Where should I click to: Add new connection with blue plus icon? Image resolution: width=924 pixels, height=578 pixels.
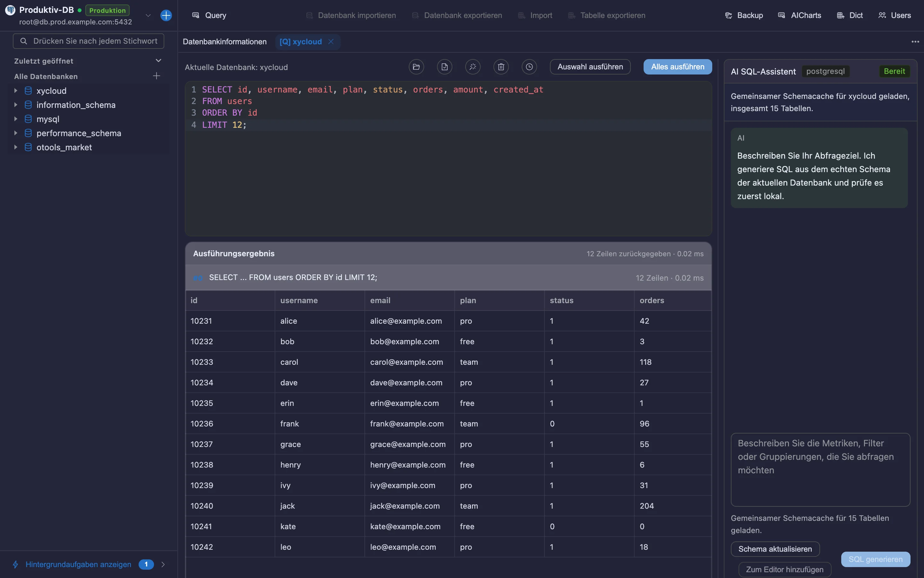[x=166, y=15]
